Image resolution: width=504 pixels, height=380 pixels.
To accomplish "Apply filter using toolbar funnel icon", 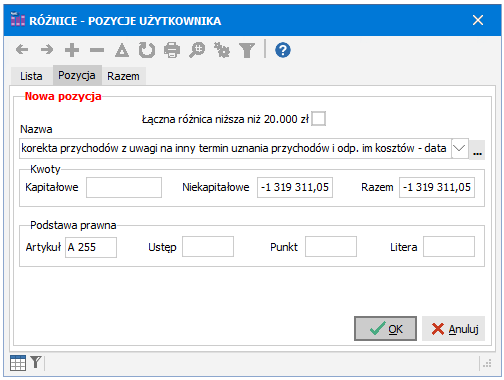I will (247, 50).
